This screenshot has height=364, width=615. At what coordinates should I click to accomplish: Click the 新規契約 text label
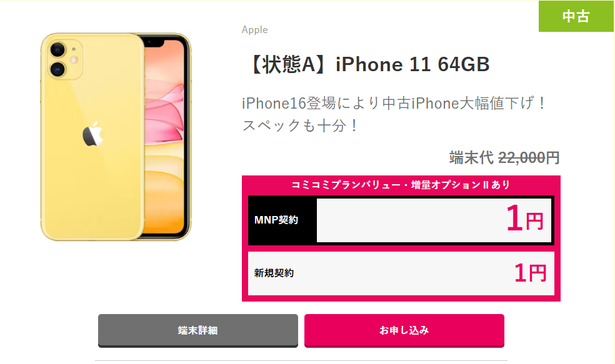[x=274, y=273]
